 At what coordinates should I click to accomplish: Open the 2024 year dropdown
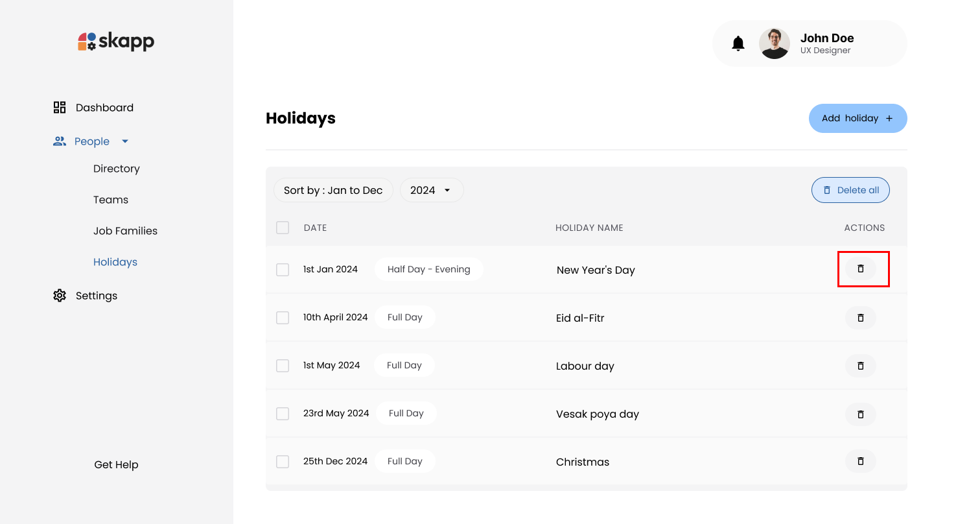coord(432,190)
